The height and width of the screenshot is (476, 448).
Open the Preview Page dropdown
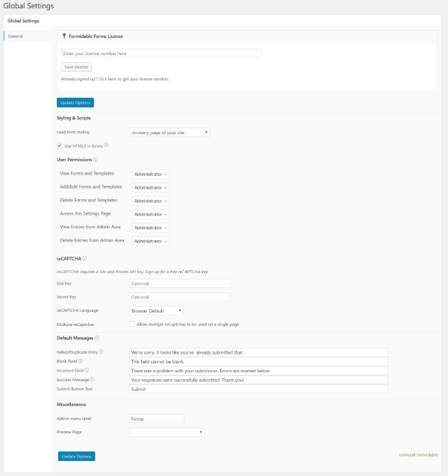[x=167, y=432]
